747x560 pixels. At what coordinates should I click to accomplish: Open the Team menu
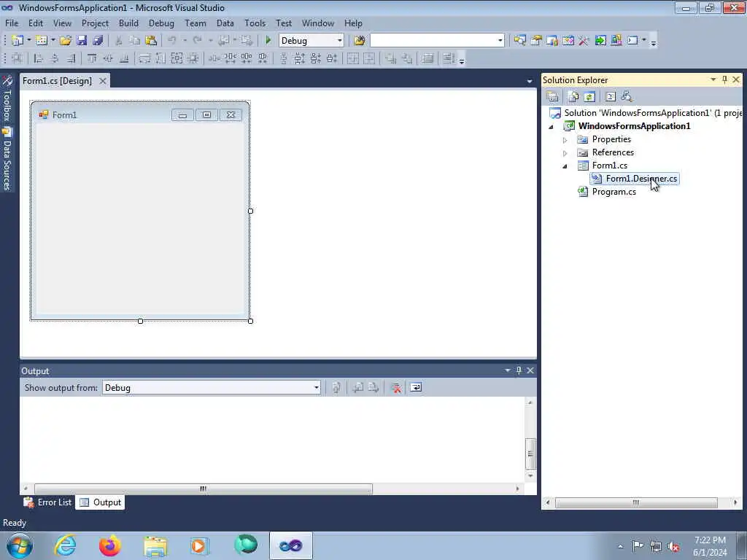[x=196, y=23]
